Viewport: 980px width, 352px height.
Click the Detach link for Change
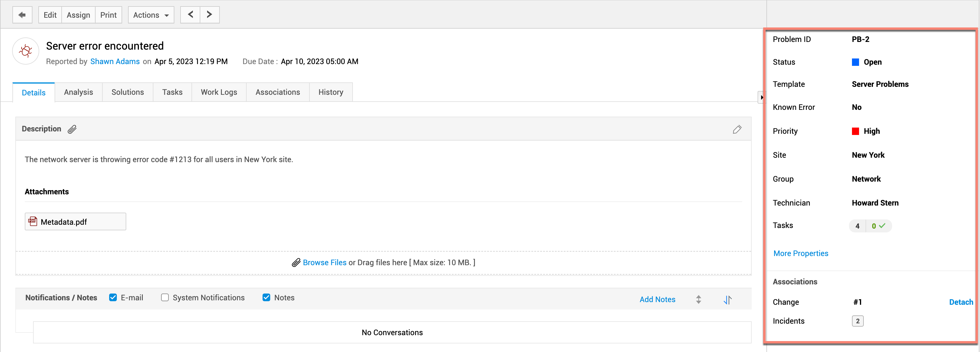961,302
